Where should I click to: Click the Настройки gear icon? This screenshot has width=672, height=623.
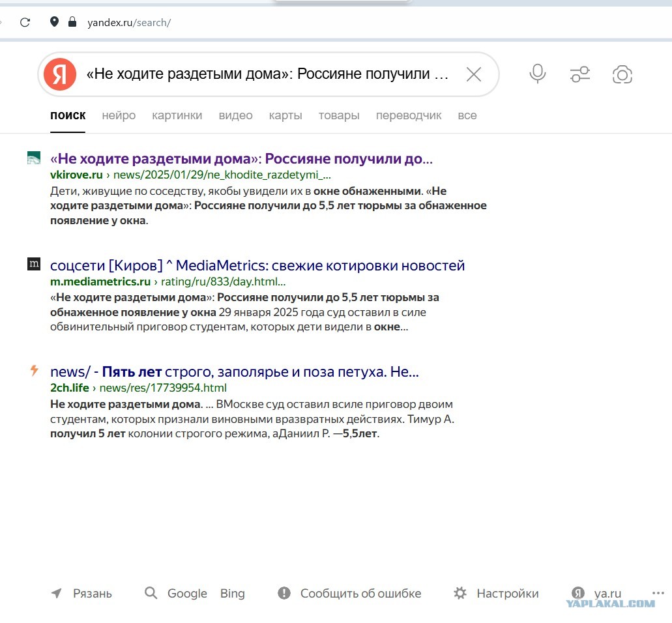pos(460,593)
